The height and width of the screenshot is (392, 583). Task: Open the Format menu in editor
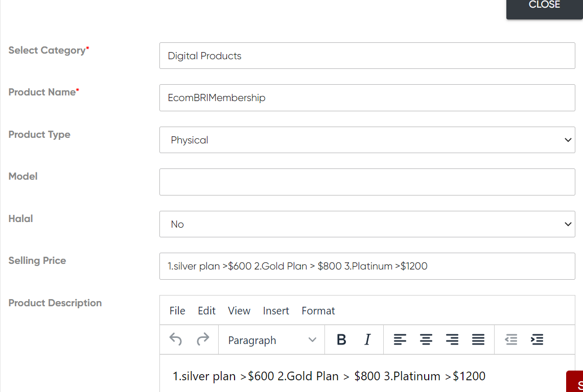click(318, 311)
